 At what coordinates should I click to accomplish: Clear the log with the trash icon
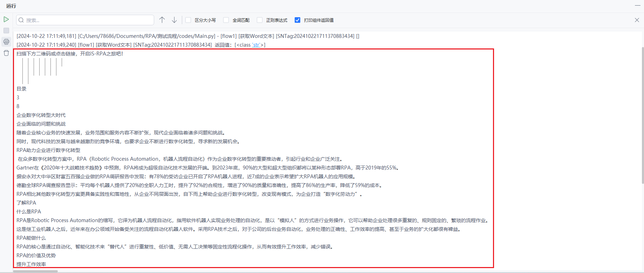coord(6,53)
